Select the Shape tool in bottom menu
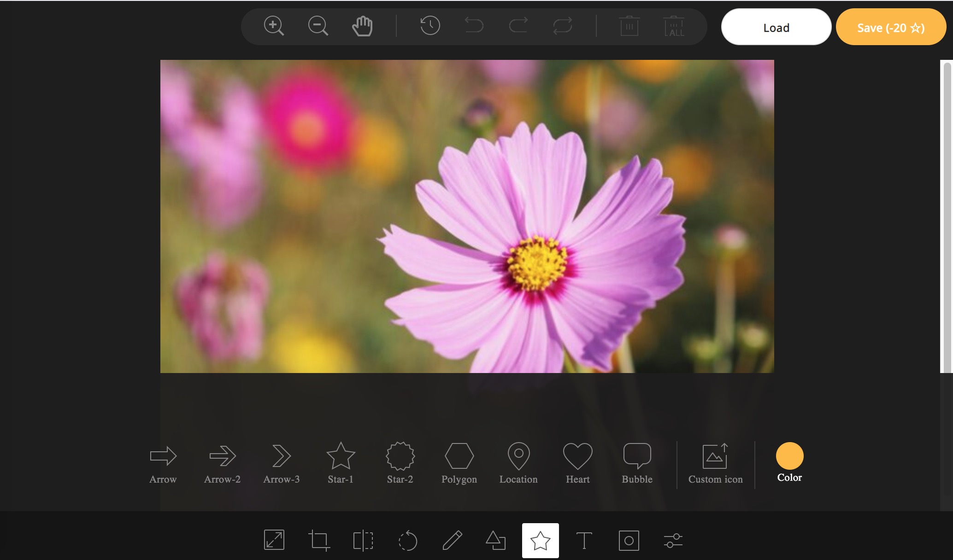This screenshot has width=953, height=560. point(496,540)
